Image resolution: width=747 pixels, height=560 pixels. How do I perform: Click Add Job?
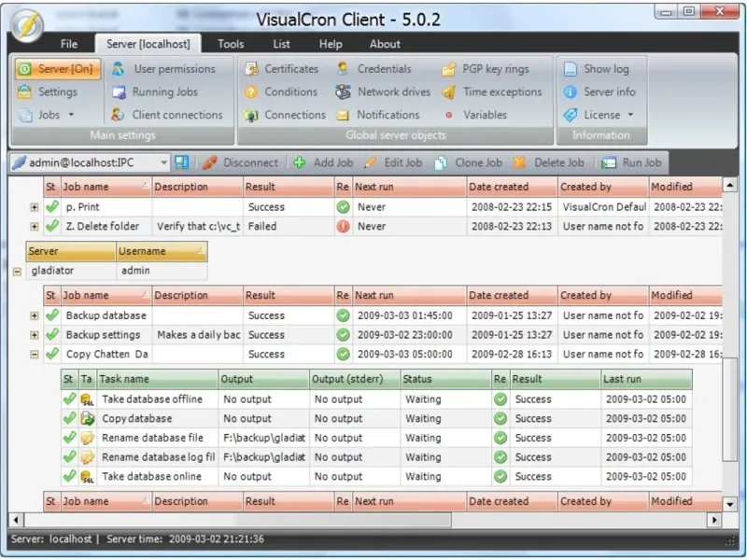click(x=323, y=162)
